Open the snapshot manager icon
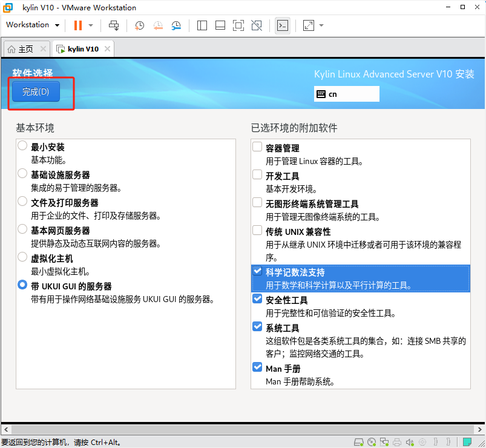The width and height of the screenshot is (486, 448). click(176, 25)
